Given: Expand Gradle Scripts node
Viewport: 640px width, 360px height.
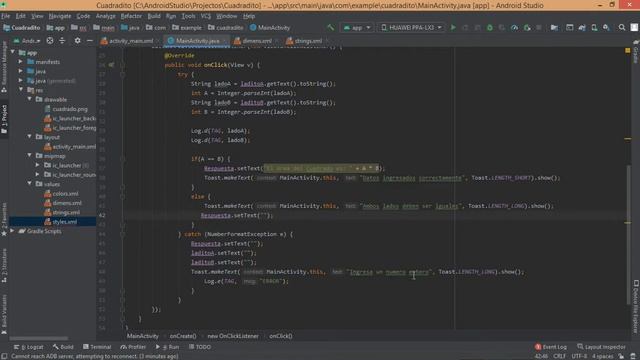Looking at the screenshot, I should tap(12, 231).
